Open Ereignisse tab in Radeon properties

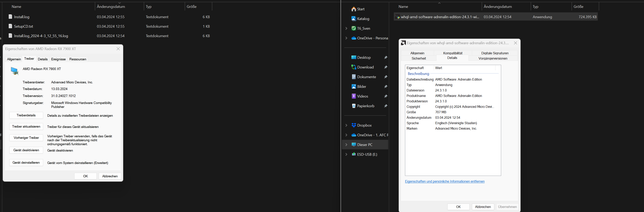(x=58, y=59)
